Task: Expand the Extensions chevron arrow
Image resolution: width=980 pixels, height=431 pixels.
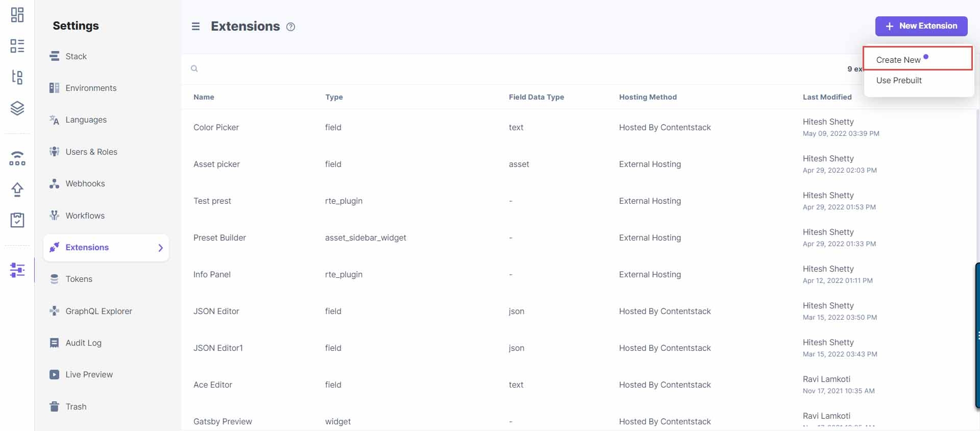Action: 160,248
